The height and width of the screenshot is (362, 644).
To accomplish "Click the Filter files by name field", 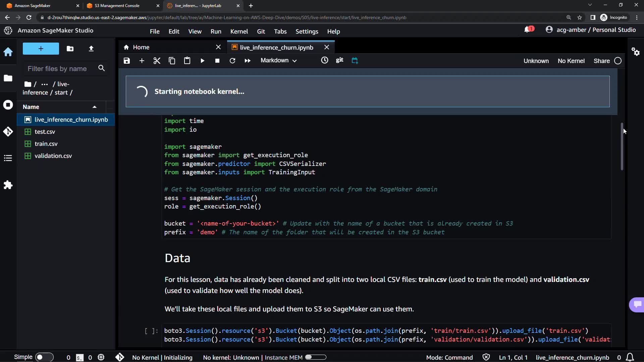I will (x=57, y=69).
